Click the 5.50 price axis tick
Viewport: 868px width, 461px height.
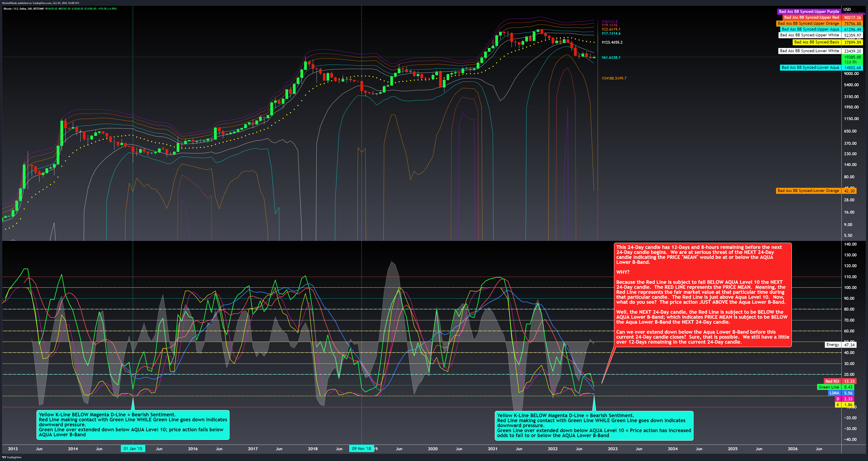click(x=848, y=235)
